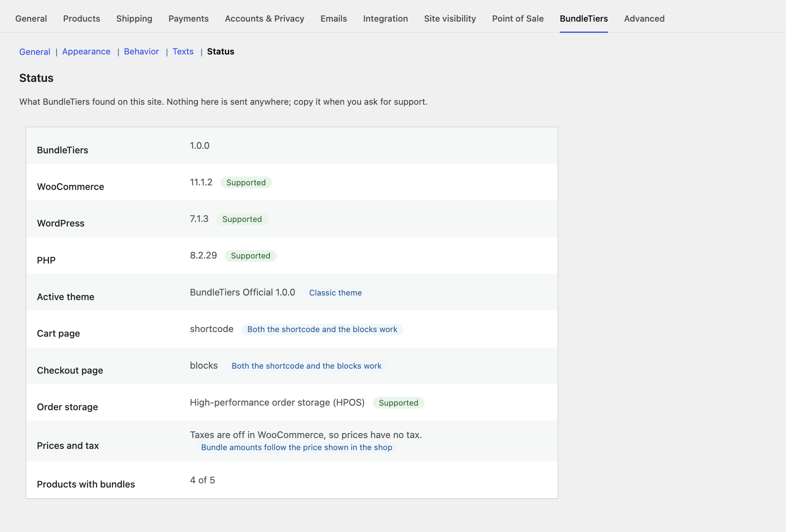
Task: Click the Prices and tax label
Action: [68, 446]
